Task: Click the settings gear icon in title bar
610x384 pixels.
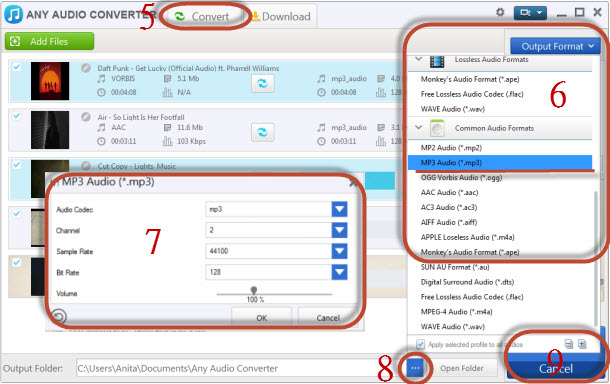Action: tap(500, 12)
